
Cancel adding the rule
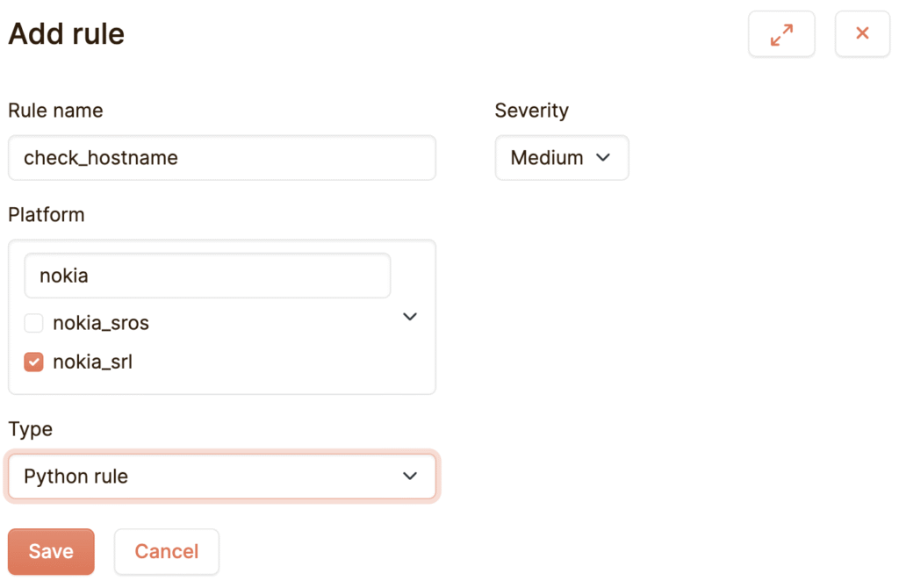[x=166, y=551]
